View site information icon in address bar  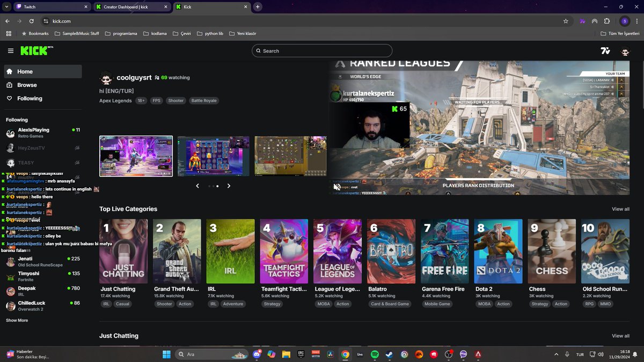click(46, 21)
